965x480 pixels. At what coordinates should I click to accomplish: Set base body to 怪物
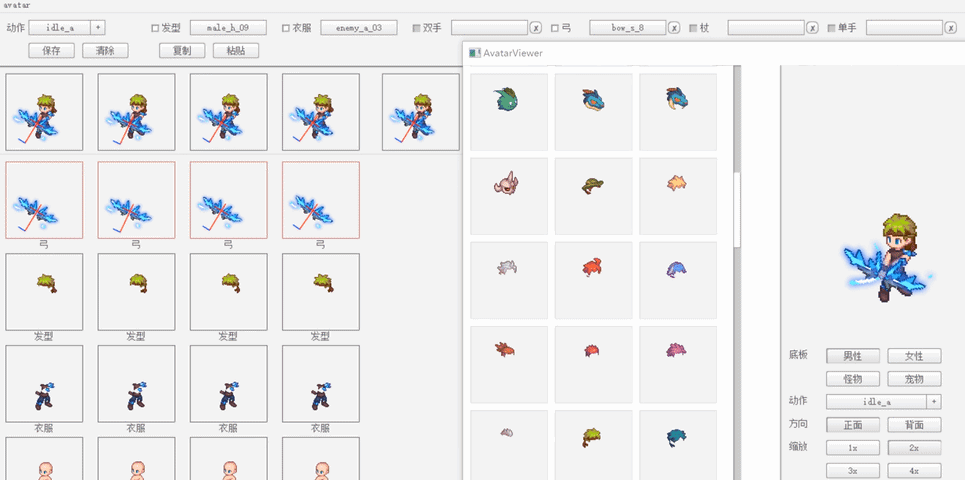852,378
